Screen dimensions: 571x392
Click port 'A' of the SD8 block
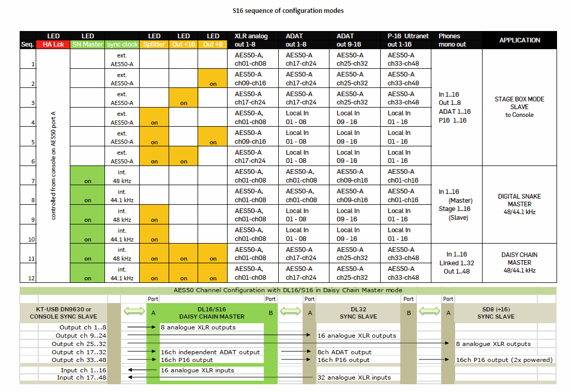(x=448, y=313)
